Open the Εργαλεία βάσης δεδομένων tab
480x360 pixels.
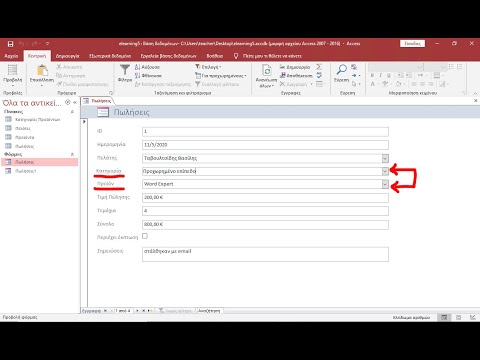pos(169,56)
